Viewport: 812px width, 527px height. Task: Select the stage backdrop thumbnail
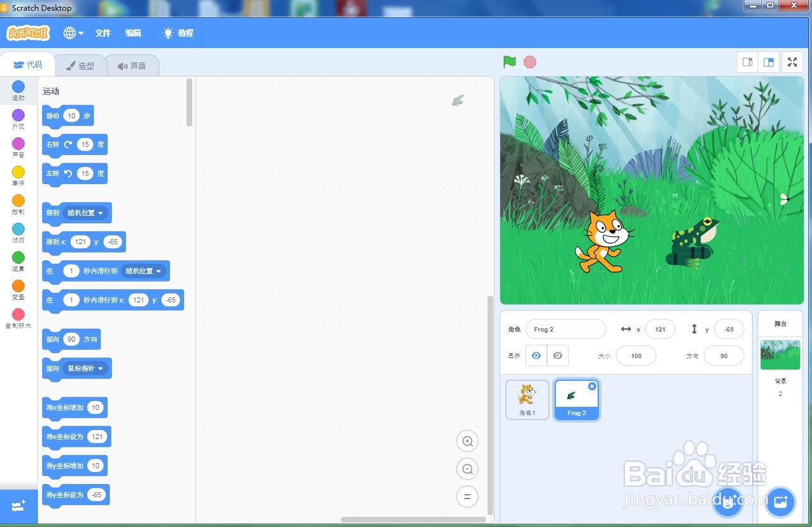(780, 354)
